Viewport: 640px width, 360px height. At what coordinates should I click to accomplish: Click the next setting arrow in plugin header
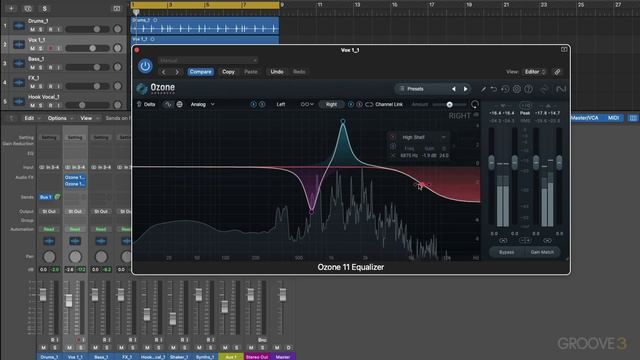tap(177, 72)
